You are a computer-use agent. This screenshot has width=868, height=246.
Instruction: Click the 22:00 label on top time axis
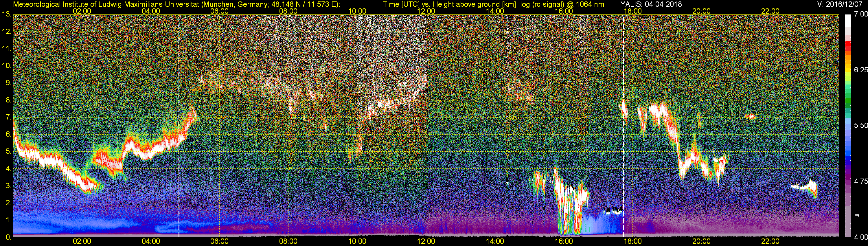770,11
